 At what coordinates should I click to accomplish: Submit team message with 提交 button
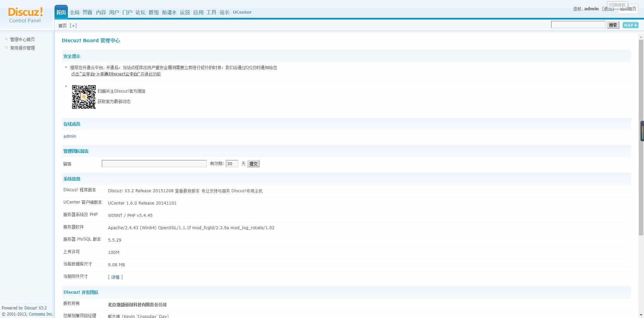click(253, 164)
